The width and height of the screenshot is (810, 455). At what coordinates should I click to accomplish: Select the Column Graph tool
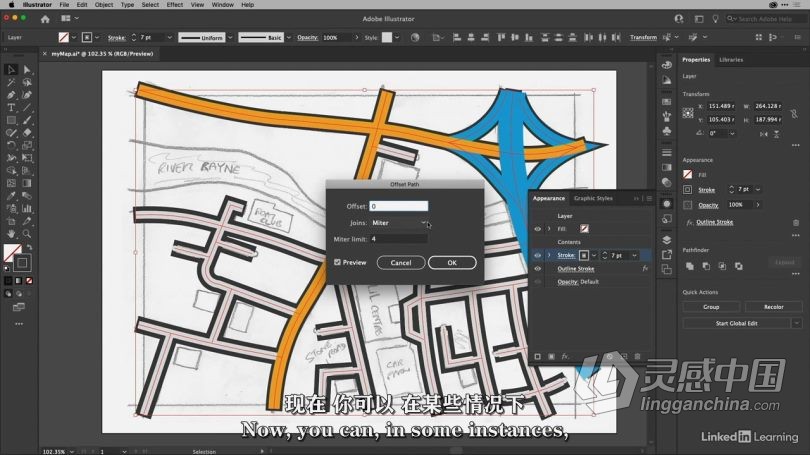pos(27,208)
